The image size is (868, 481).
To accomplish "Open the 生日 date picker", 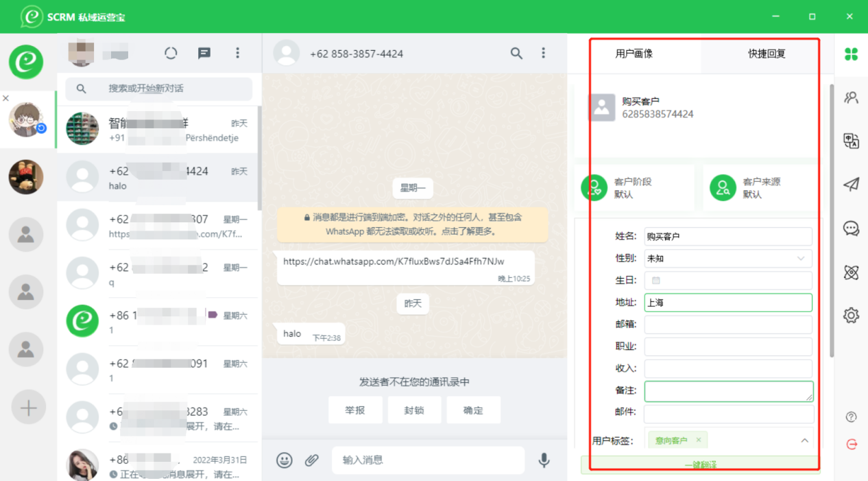I will coord(656,280).
